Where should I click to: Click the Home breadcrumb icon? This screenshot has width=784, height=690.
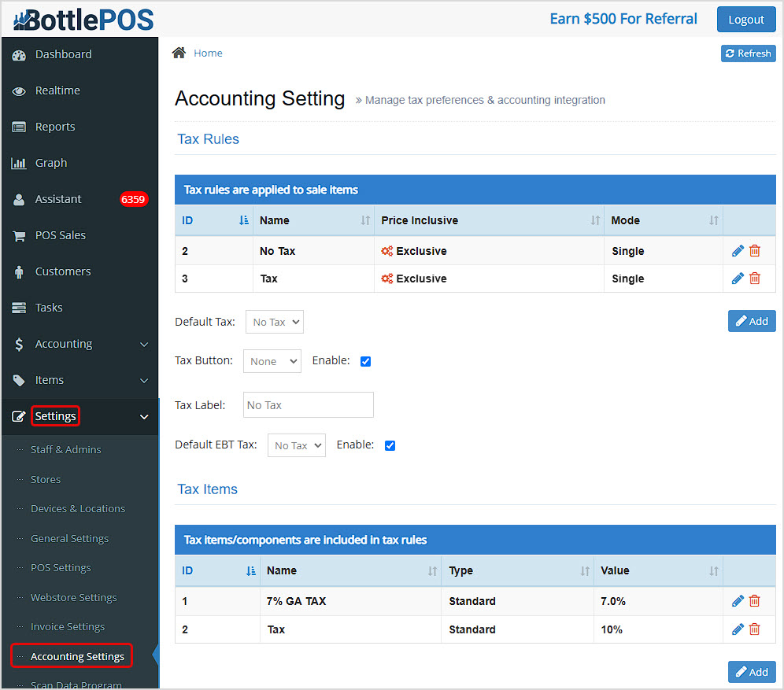pos(179,52)
